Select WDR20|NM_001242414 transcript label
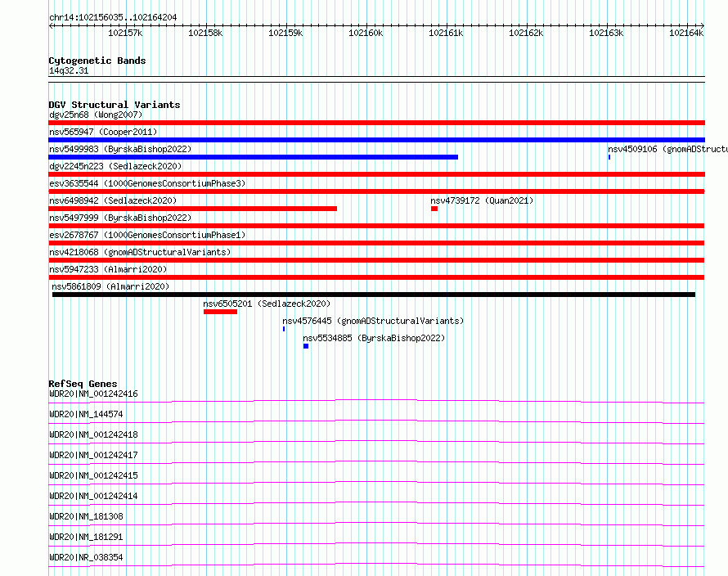The image size is (728, 576). tap(93, 496)
